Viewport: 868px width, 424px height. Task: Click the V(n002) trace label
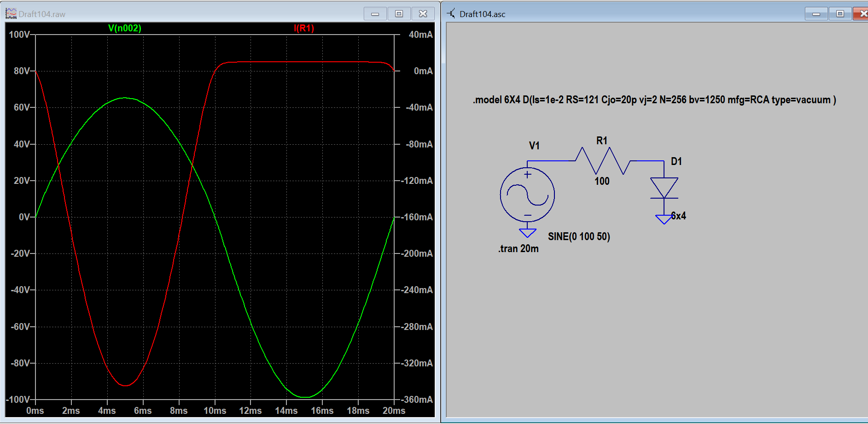pos(125,28)
